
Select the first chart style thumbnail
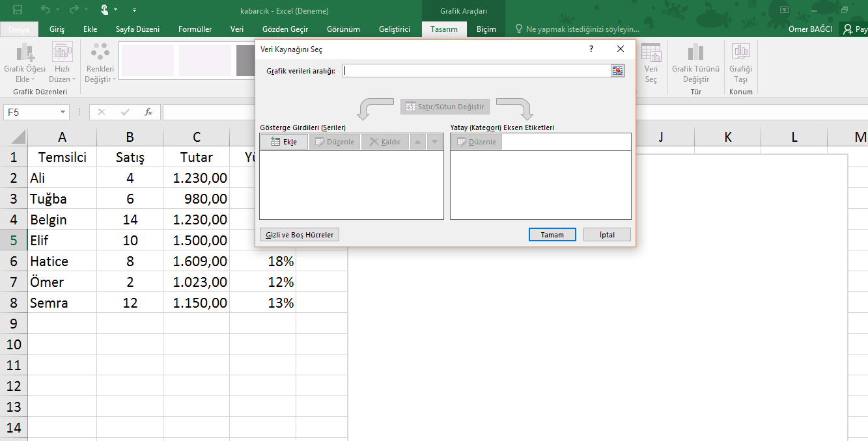[148, 60]
